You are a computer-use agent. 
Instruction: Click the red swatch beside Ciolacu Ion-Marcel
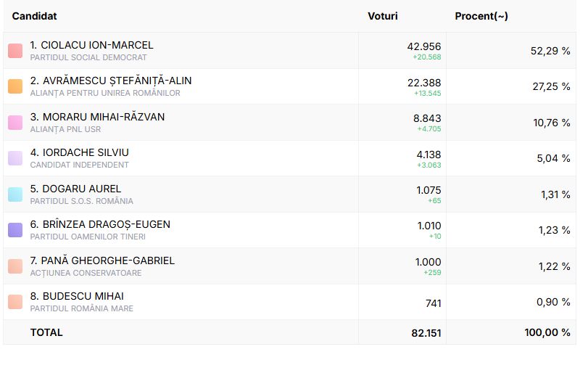click(x=15, y=51)
